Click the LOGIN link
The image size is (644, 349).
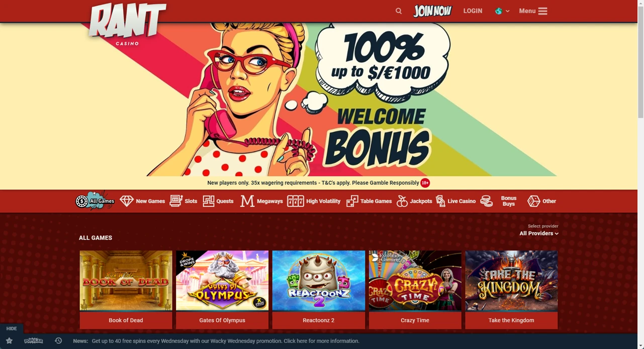point(473,11)
